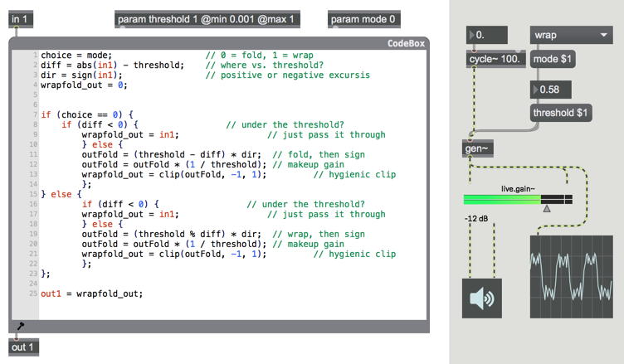Image resolution: width=624 pixels, height=364 pixels.
Task: Click the 'threshold $1' message box
Action: [x=561, y=113]
